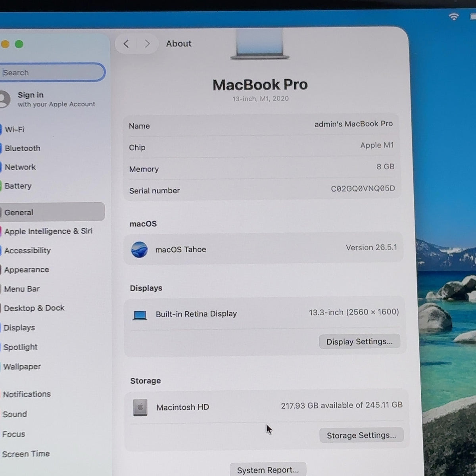Open Desktop & Dock settings
The width and height of the screenshot is (476, 476).
coord(34,308)
